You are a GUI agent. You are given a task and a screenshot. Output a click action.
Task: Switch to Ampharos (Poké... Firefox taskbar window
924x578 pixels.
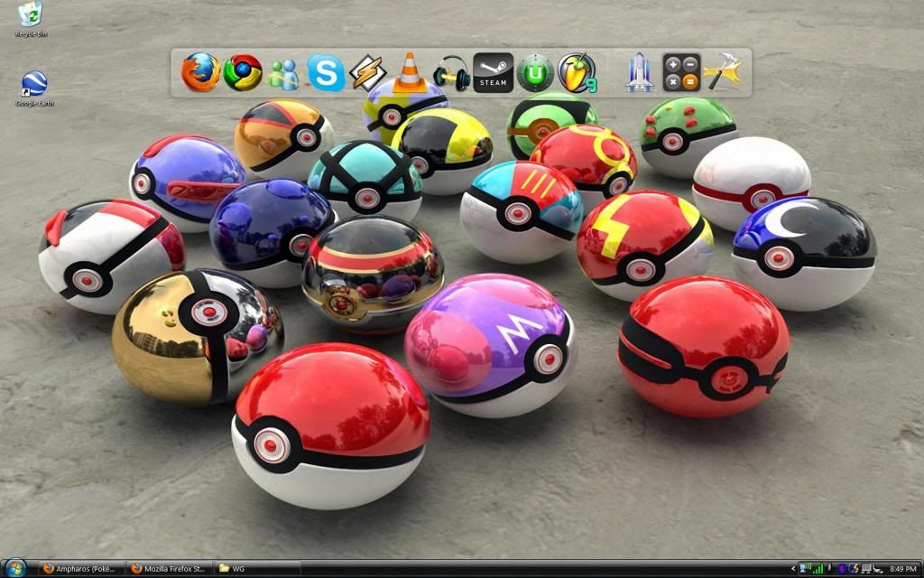coord(81,569)
